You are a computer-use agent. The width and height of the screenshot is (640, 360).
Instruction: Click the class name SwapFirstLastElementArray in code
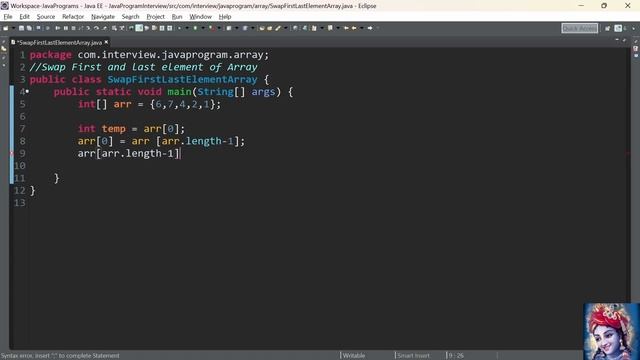(x=182, y=79)
